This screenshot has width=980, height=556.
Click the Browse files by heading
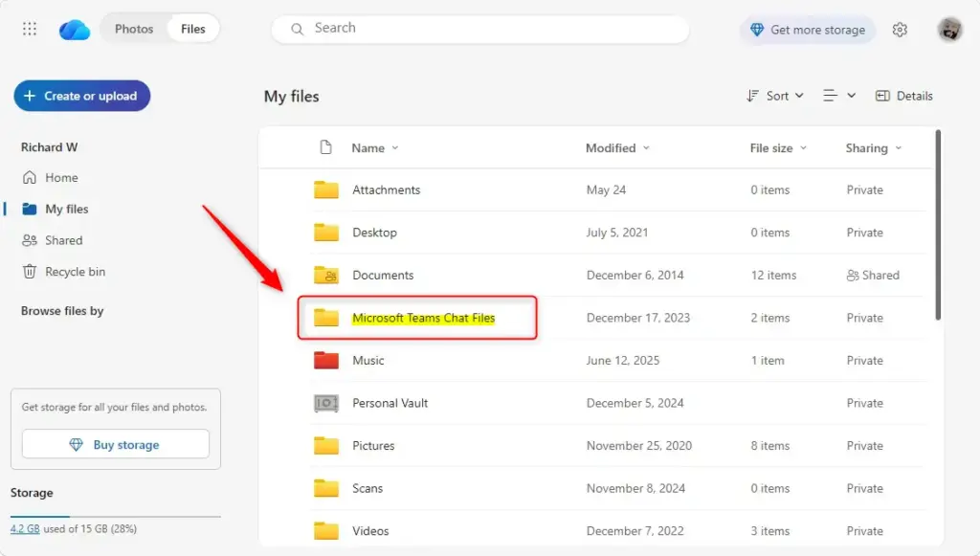click(62, 310)
